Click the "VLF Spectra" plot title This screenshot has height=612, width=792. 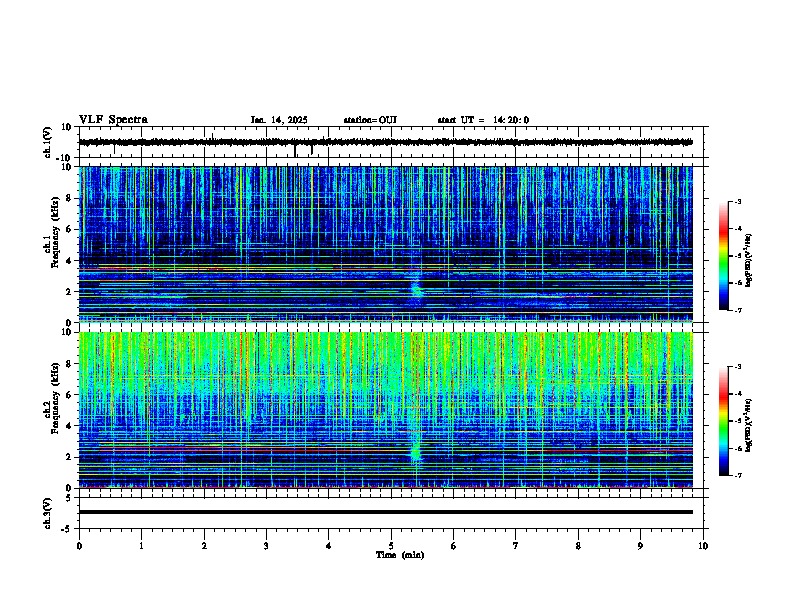(113, 120)
